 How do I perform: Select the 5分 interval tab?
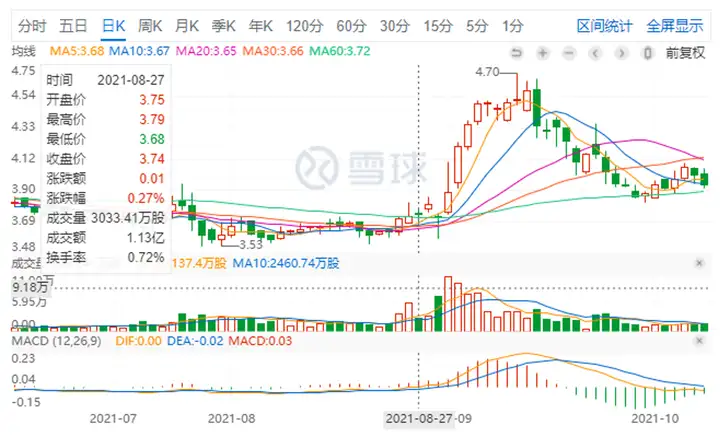pos(477,26)
